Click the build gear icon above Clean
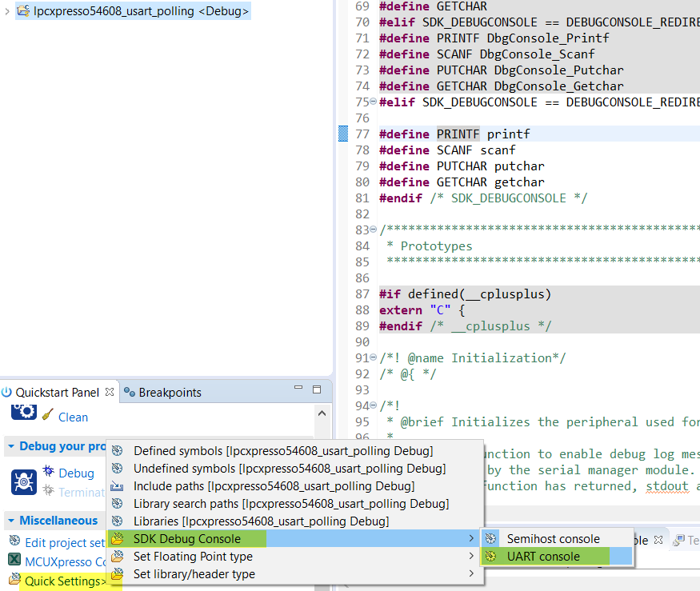This screenshot has width=700, height=591. click(x=24, y=412)
